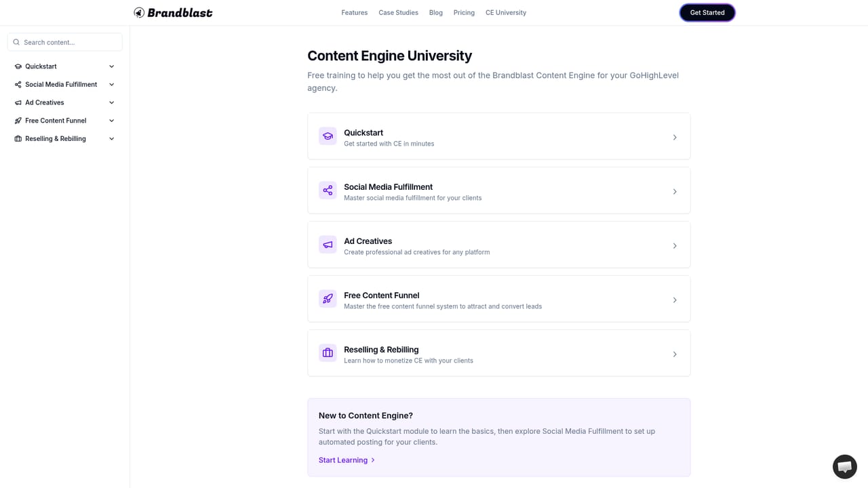Viewport: 868px width, 488px height.
Task: Open the Social Media Fulfillment card title
Action: pos(388,187)
